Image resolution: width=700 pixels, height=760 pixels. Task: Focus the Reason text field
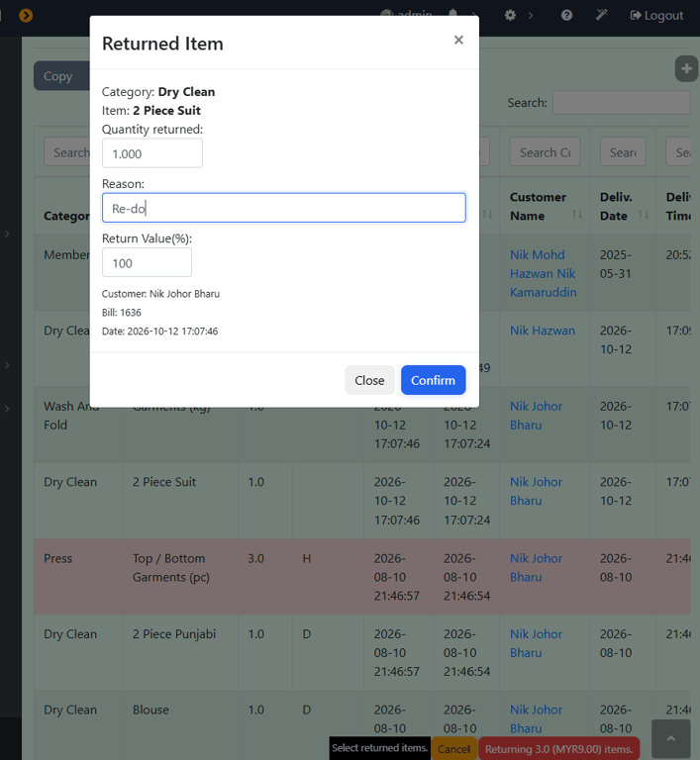coord(284,208)
